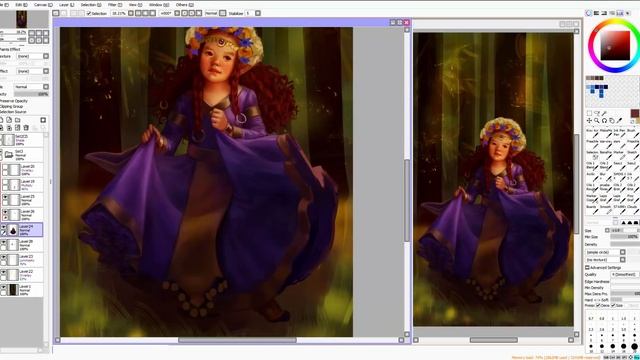The width and height of the screenshot is (640, 360).
Task: Toggle the Advanced Settings checkbox
Action: (587, 267)
